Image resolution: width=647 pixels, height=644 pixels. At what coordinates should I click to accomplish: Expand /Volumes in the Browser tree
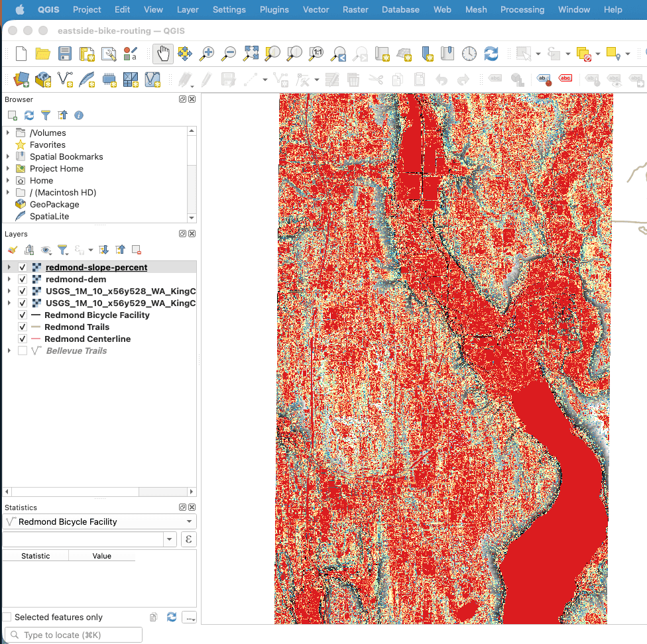[x=8, y=133]
